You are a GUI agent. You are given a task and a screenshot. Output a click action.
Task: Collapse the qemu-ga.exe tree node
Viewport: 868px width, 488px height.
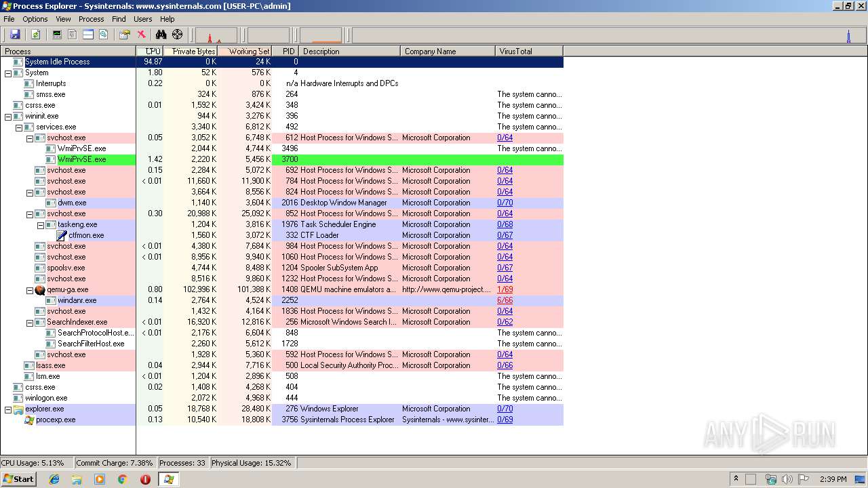coord(30,289)
